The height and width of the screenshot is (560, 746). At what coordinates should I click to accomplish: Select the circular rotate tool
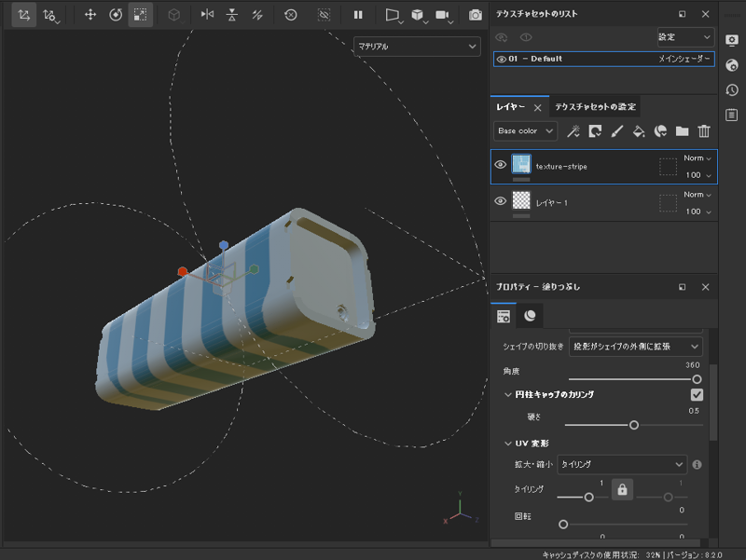(116, 15)
